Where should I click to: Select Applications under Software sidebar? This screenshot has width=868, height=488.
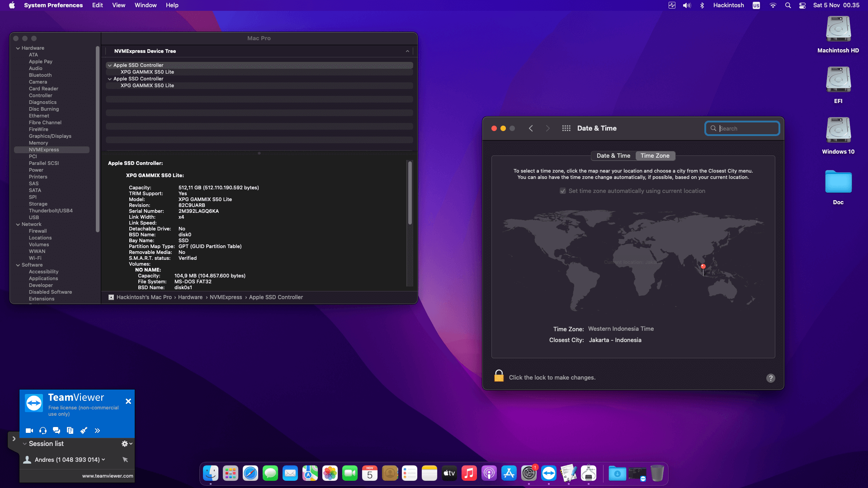click(43, 278)
